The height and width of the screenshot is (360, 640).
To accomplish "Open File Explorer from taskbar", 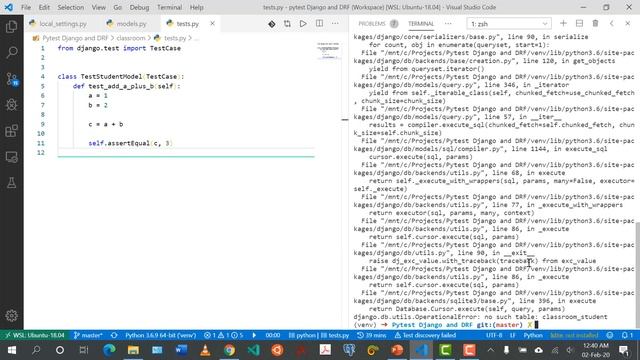I will click(133, 350).
